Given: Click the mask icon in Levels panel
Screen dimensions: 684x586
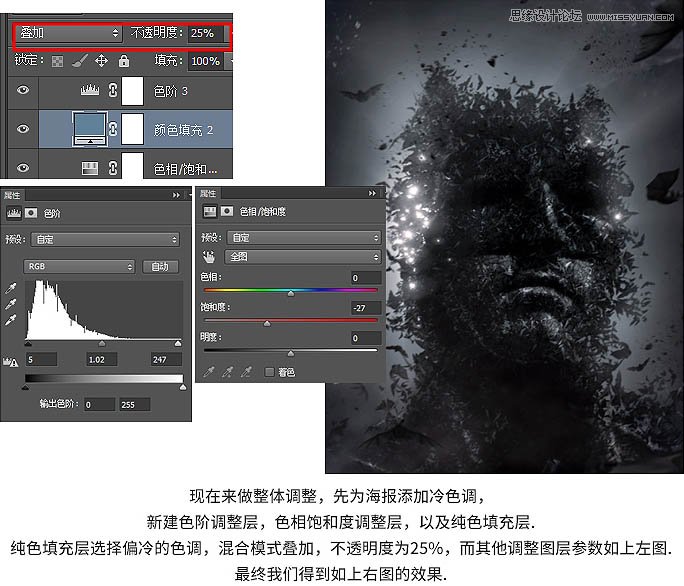Looking at the screenshot, I should tap(31, 213).
